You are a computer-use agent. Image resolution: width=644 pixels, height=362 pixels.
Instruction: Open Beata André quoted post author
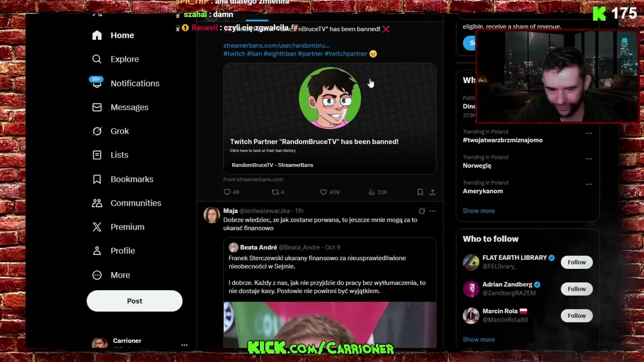coord(259,247)
